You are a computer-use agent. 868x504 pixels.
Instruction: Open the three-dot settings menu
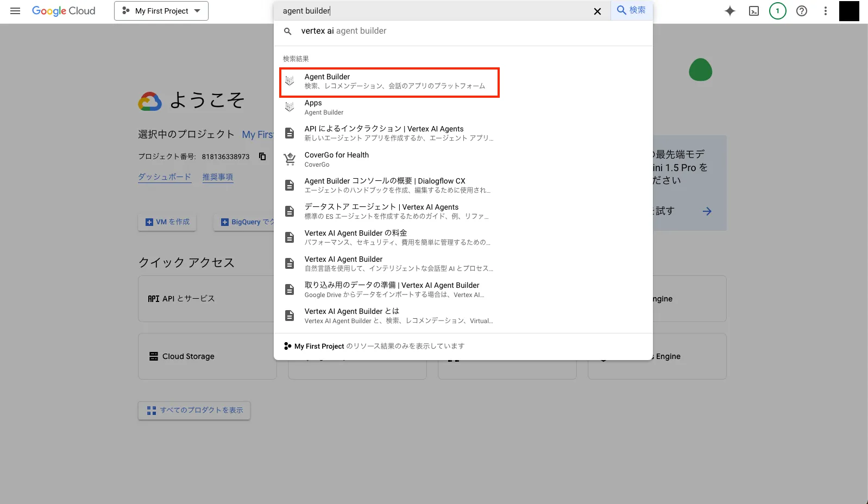pos(826,11)
